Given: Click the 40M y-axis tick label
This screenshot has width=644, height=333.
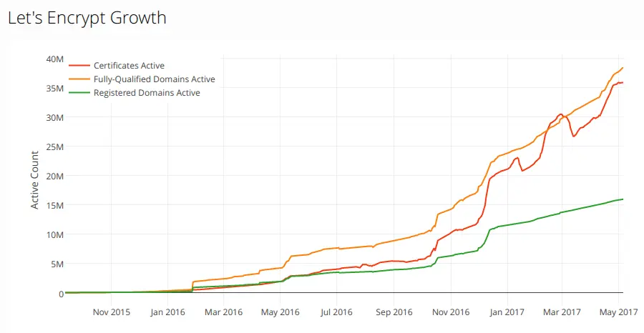Looking at the screenshot, I should [x=55, y=59].
